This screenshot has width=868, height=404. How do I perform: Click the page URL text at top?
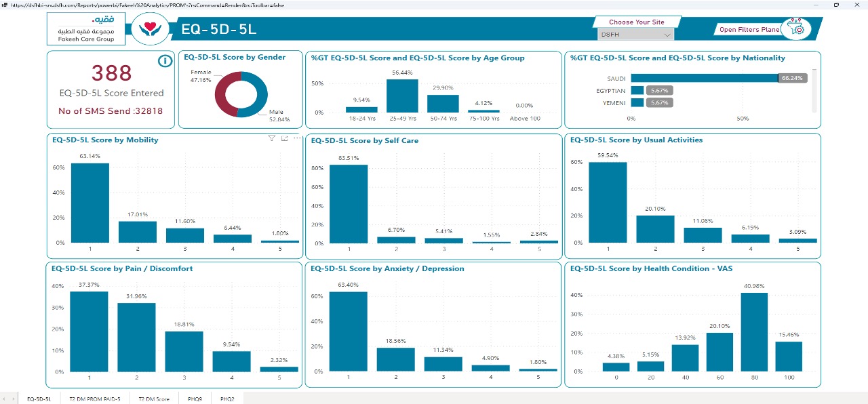(x=147, y=5)
